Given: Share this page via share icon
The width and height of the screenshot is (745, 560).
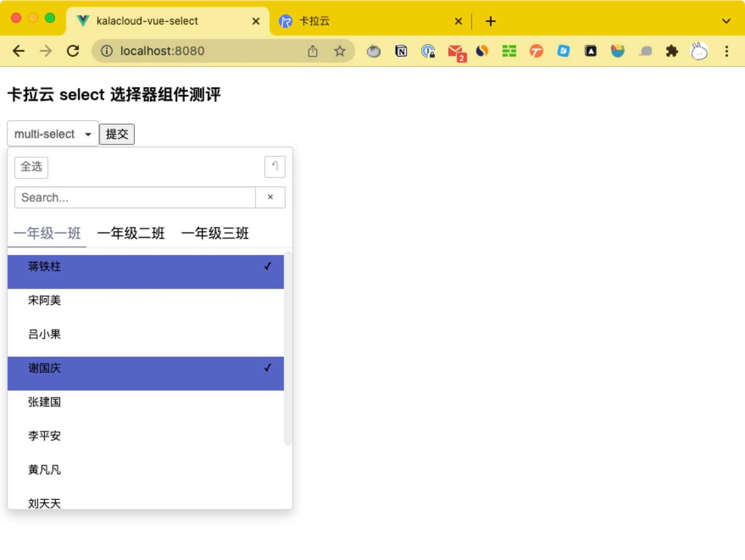Looking at the screenshot, I should 313,51.
